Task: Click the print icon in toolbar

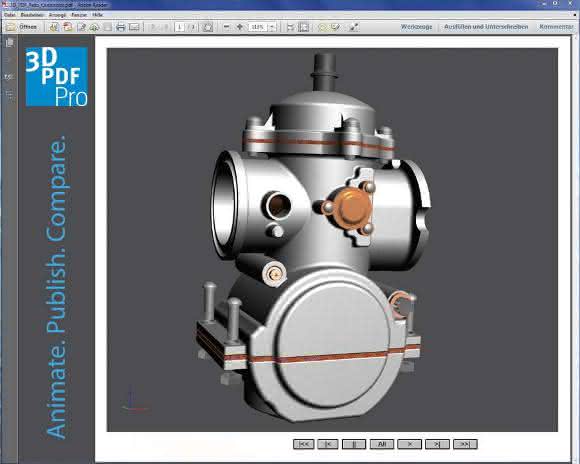Action: coord(121,27)
